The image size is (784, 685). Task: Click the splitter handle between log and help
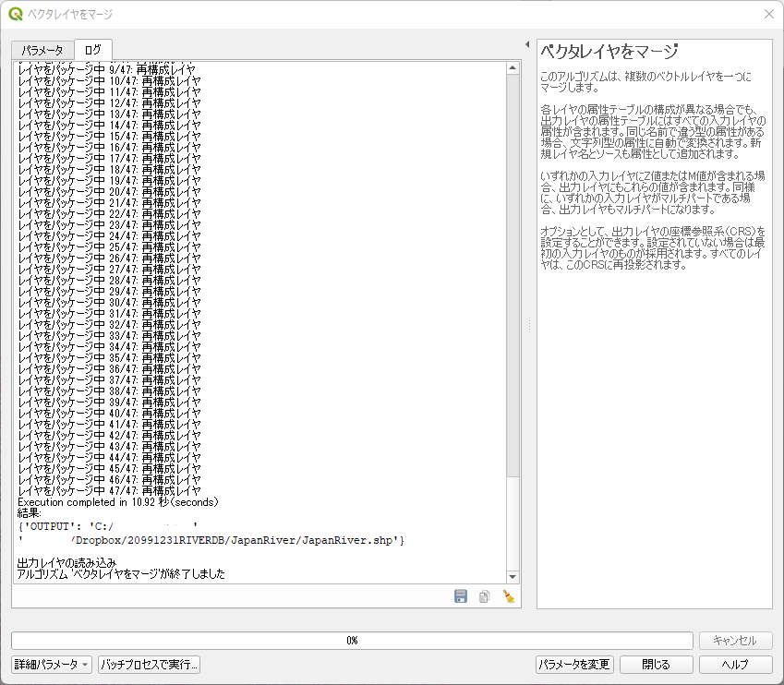pyautogui.click(x=528, y=325)
